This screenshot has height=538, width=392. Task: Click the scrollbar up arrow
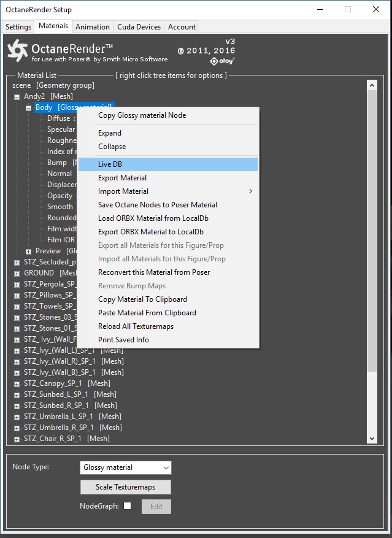point(372,85)
